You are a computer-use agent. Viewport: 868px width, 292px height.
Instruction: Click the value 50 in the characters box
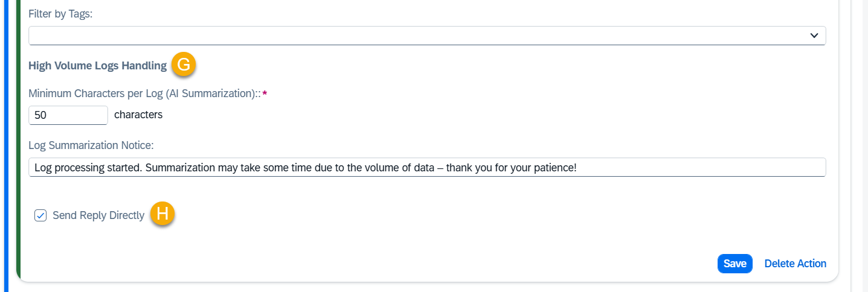click(x=40, y=115)
